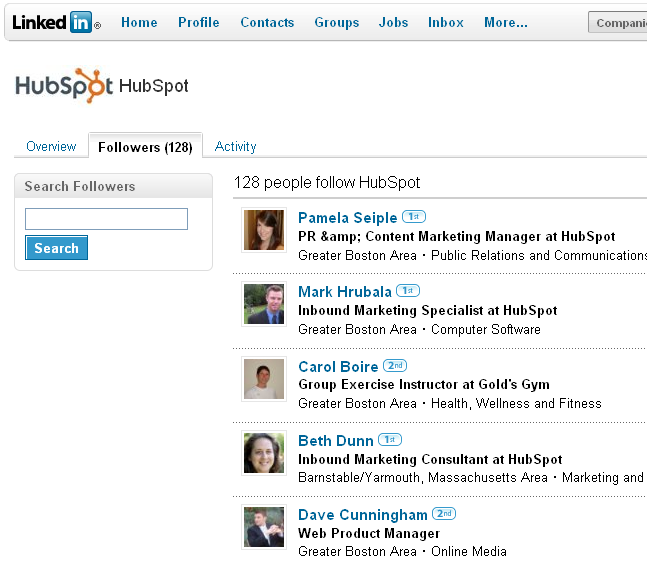The image size is (647, 563).
Task: Click 'PR & Content Marketing Manager at HubSpot'
Action: (457, 236)
